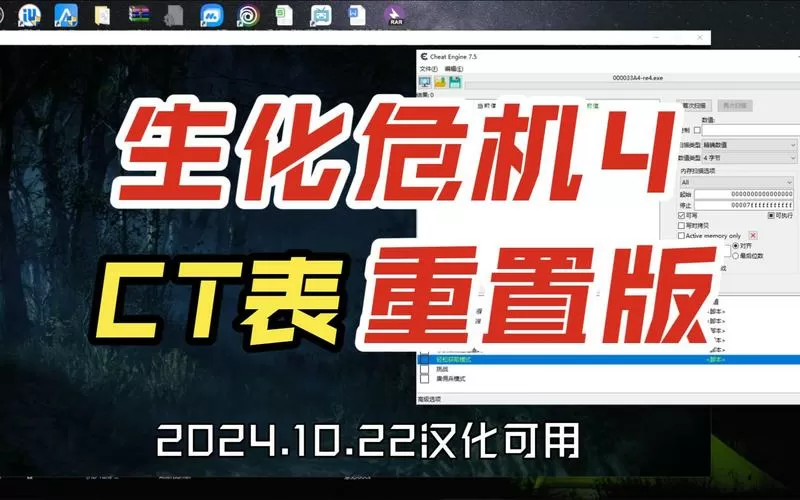Click the first scan button
Viewport: 800px width, 500px height.
pos(694,106)
